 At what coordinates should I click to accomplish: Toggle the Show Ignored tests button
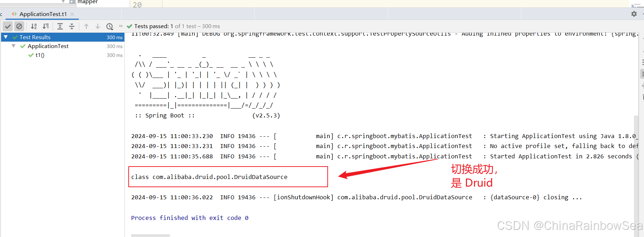click(x=19, y=26)
